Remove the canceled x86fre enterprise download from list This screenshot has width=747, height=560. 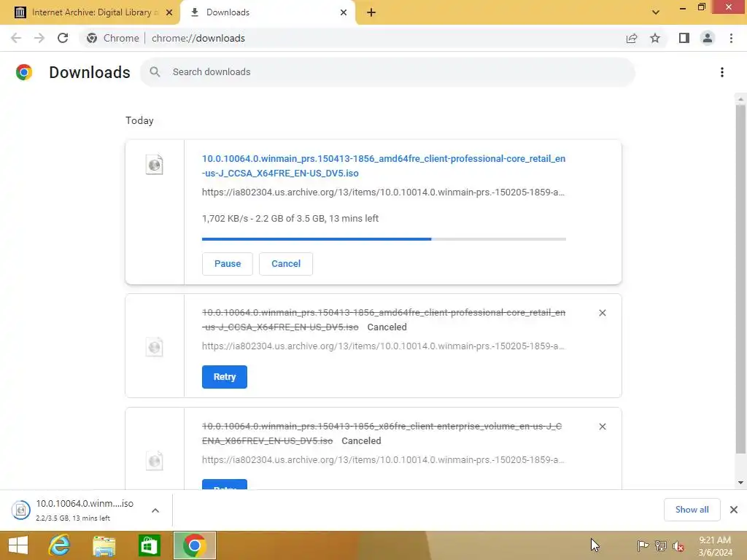click(603, 427)
